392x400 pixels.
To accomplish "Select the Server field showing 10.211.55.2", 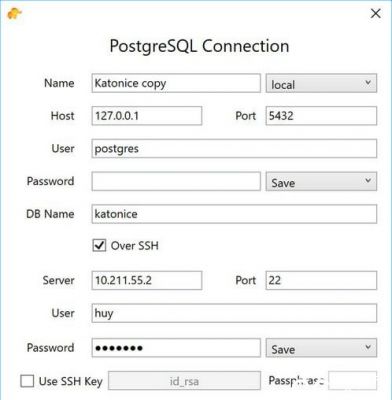I will pyautogui.click(x=147, y=280).
